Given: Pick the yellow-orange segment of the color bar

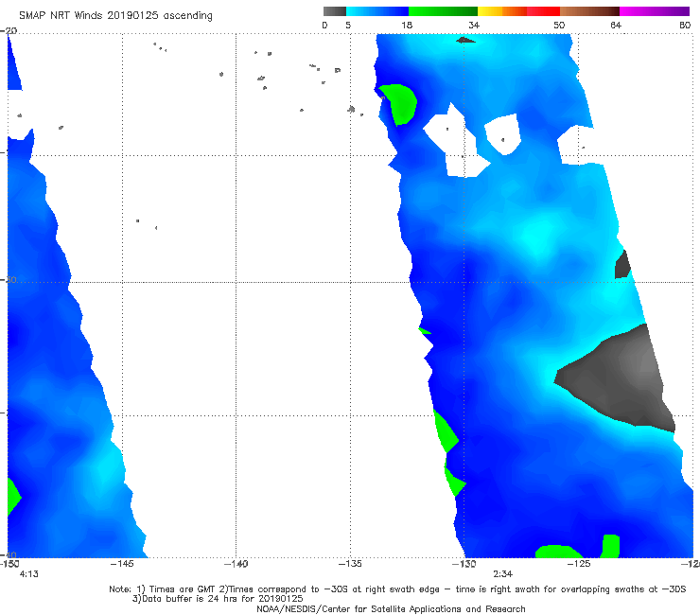Looking at the screenshot, I should point(501,11).
